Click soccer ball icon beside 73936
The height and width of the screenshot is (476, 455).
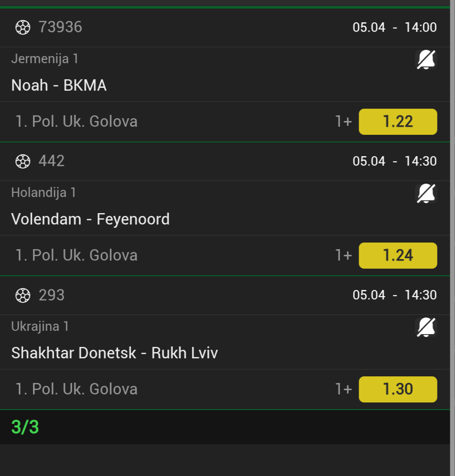[x=23, y=28]
